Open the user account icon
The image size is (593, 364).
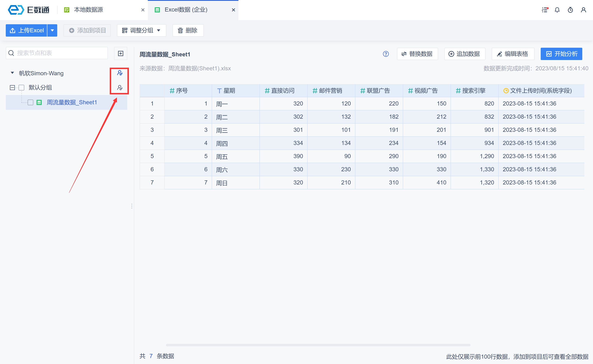tap(583, 10)
